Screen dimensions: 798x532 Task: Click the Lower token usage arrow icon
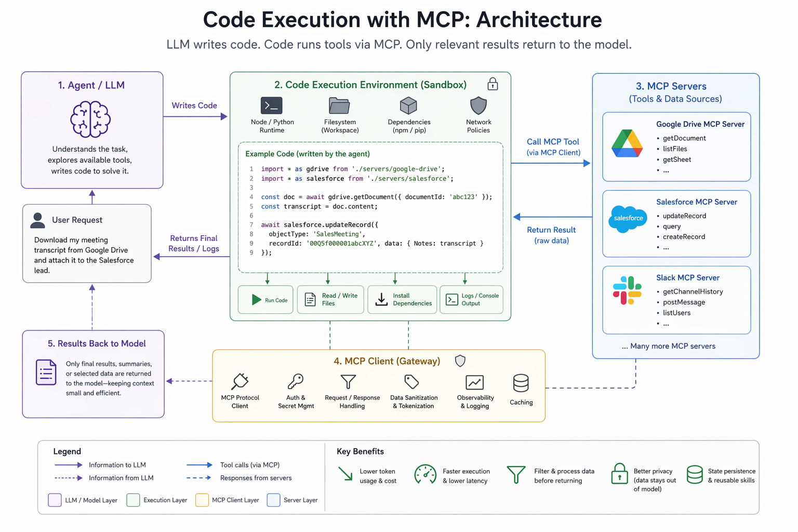pyautogui.click(x=345, y=474)
